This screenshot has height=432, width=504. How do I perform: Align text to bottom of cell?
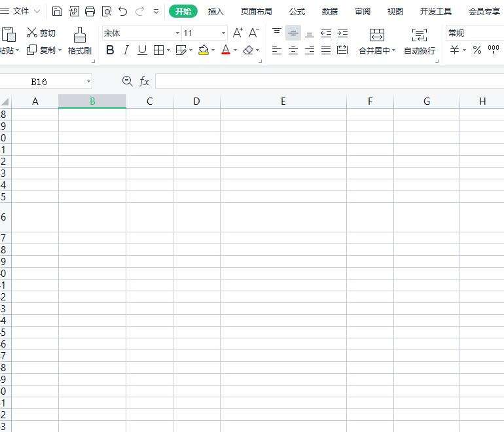click(310, 33)
